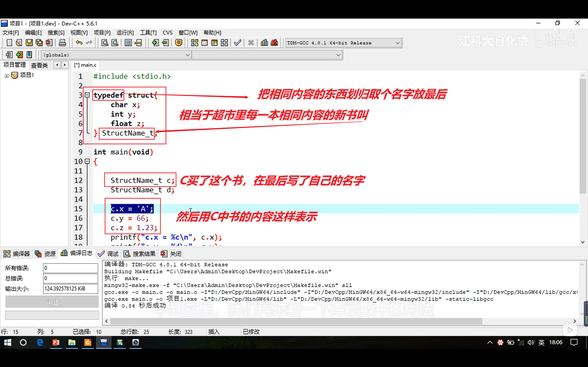Click the purple checkmark syntax check icon
Image resolution: width=588 pixels, height=367 pixels.
pyautogui.click(x=237, y=43)
